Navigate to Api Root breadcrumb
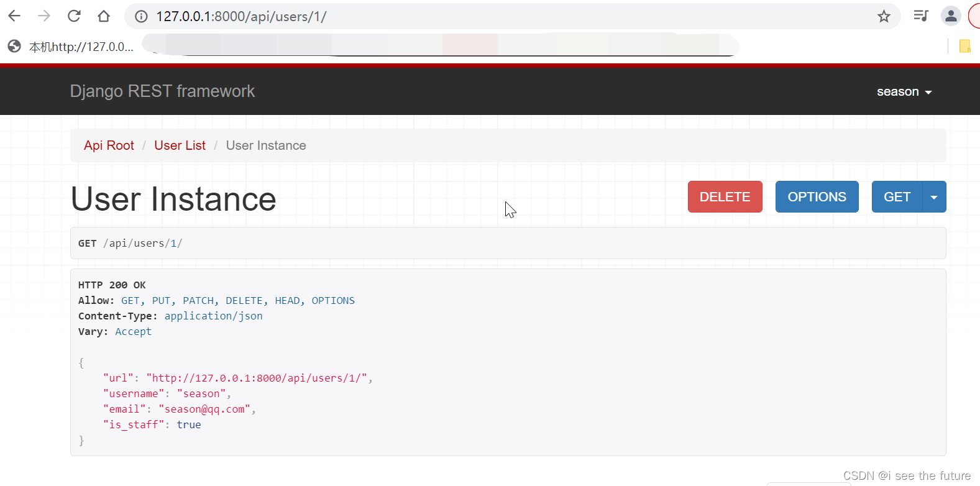Image resolution: width=980 pixels, height=486 pixels. pyautogui.click(x=109, y=145)
